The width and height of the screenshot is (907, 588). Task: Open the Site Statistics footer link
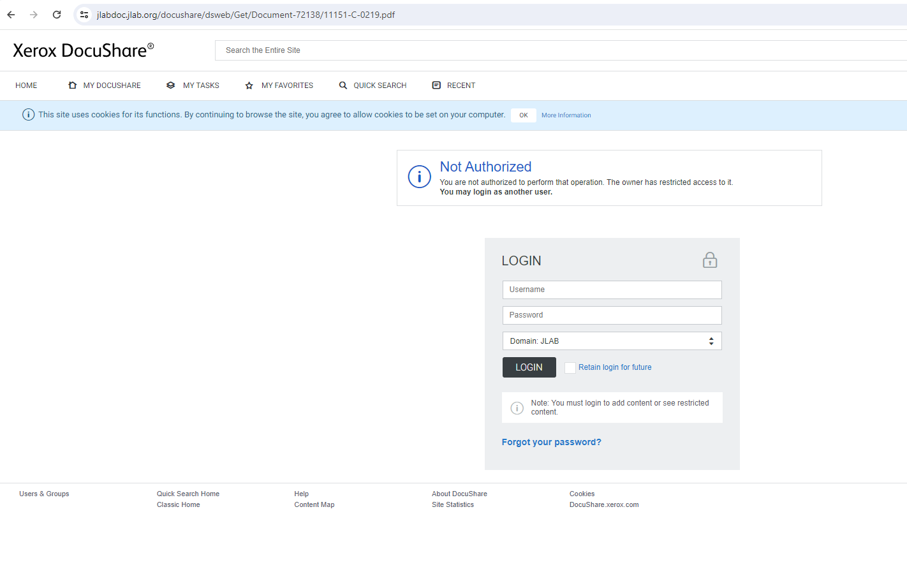pyautogui.click(x=452, y=504)
